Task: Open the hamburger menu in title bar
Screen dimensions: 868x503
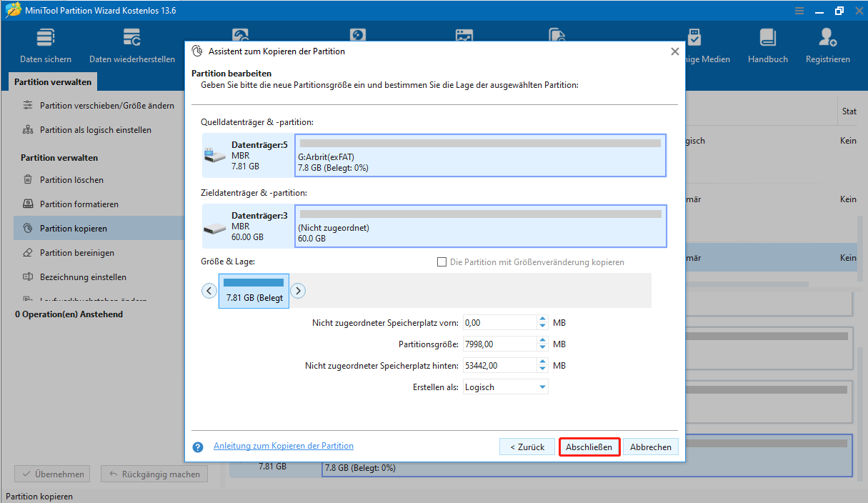Action: 799,11
